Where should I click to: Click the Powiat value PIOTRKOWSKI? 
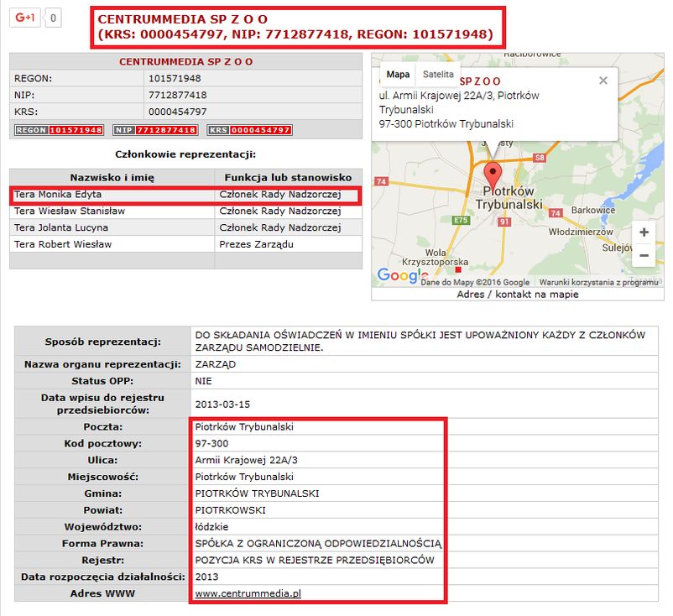(230, 510)
